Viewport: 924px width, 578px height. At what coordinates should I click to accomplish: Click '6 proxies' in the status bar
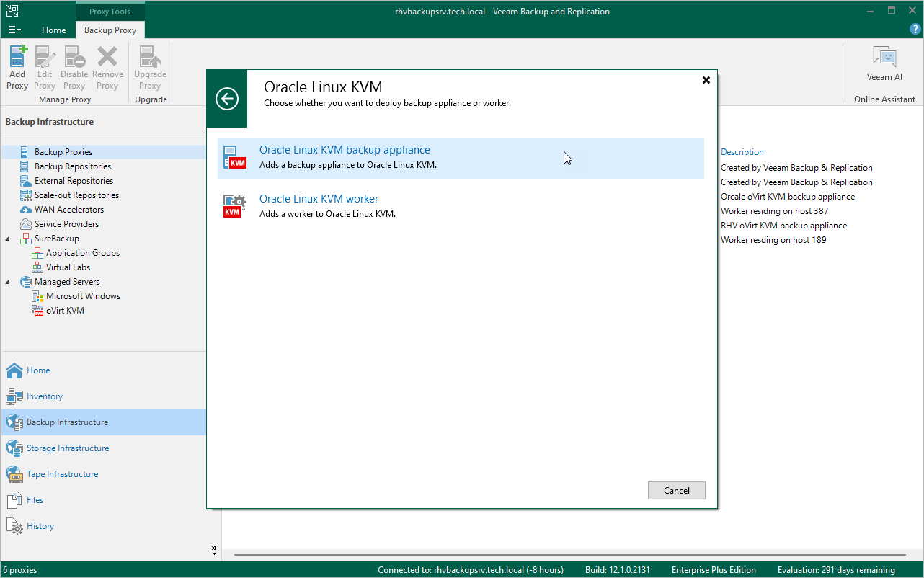point(19,570)
